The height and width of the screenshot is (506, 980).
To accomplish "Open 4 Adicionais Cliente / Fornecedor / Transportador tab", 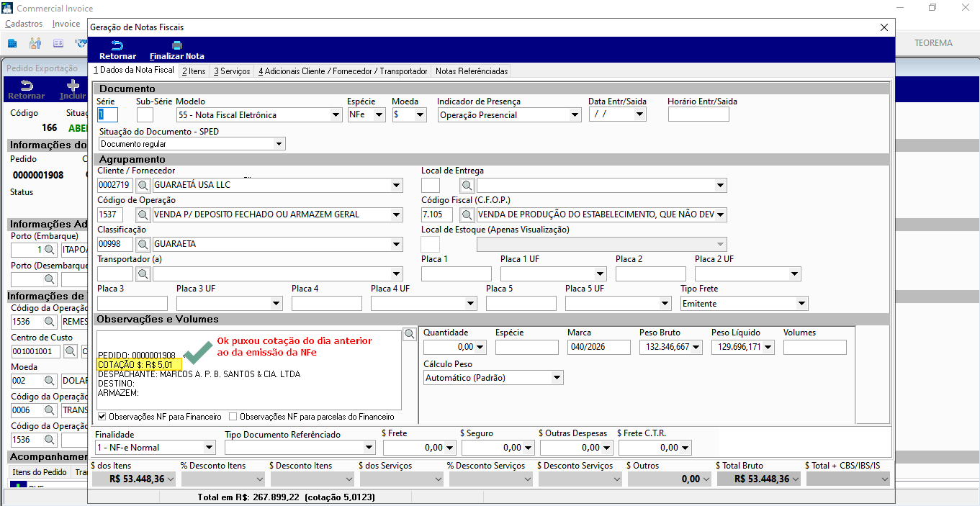I will point(343,71).
